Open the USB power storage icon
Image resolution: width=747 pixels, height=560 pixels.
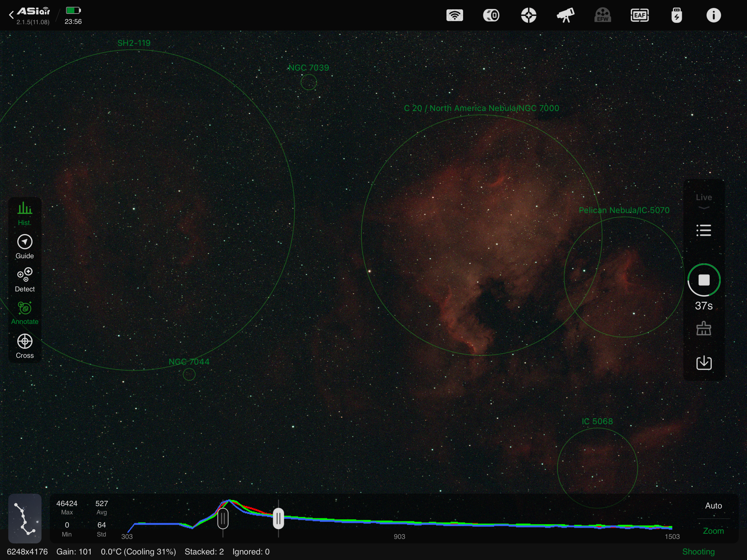[x=676, y=16]
